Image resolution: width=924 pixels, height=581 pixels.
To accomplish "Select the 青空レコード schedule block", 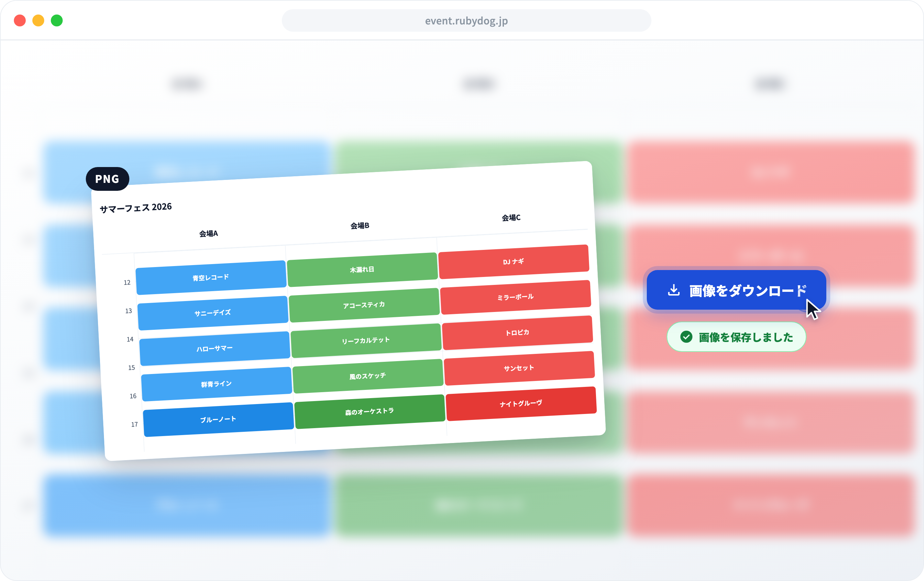I will (x=211, y=277).
